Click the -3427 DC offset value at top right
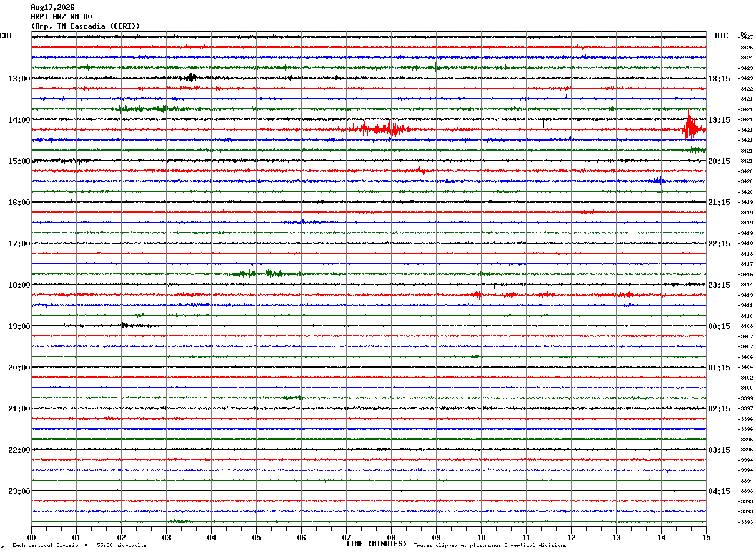Screen dimensions: 756x554 [x=745, y=38]
